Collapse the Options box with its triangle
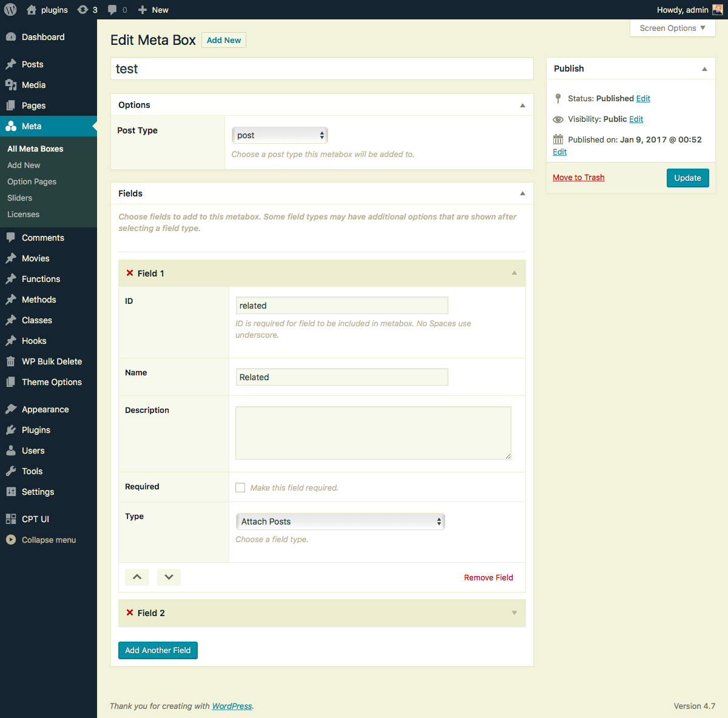Viewport: 728px width, 718px height. point(522,106)
